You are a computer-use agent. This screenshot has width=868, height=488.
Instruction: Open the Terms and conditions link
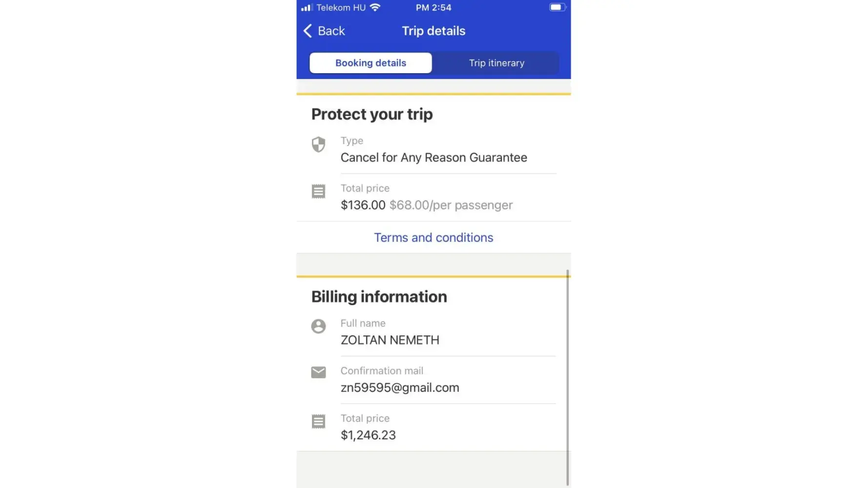[434, 238]
